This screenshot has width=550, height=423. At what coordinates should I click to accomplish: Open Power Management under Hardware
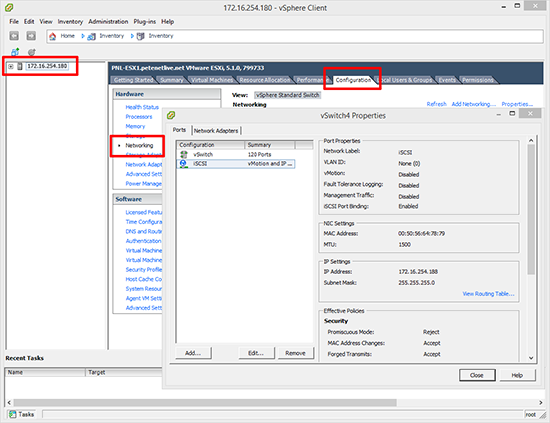[144, 183]
